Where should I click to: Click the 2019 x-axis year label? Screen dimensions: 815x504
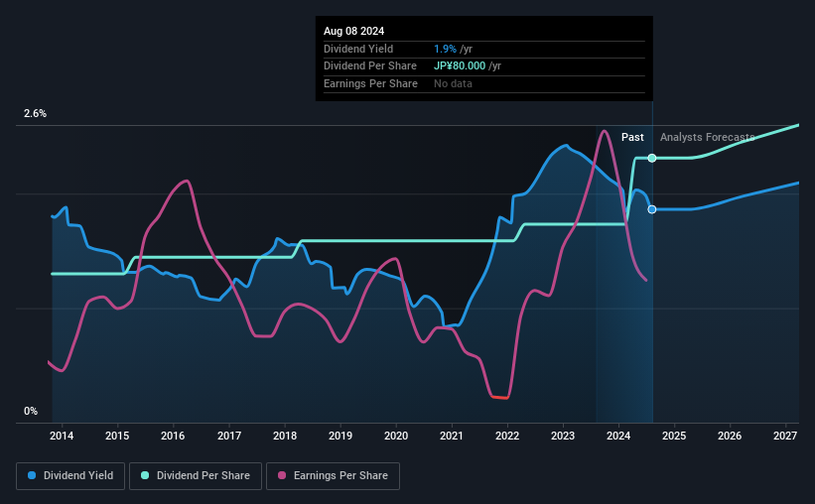[x=340, y=436]
